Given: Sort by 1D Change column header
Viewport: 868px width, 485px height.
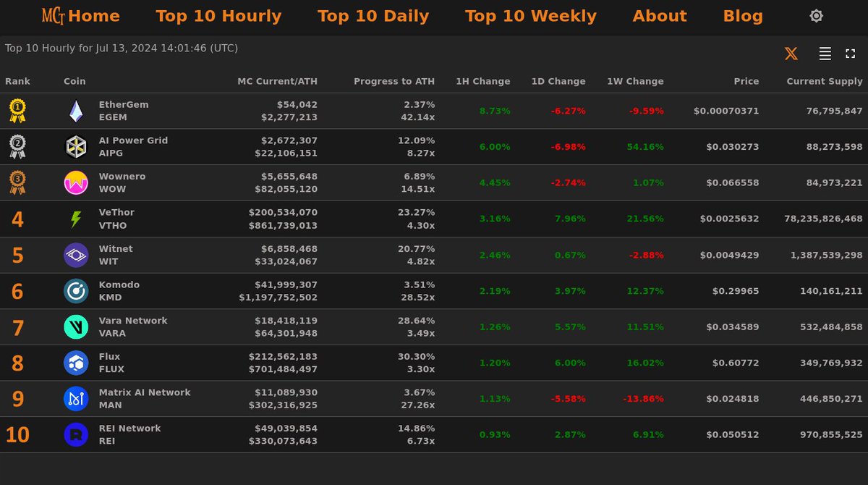Looking at the screenshot, I should click(558, 82).
